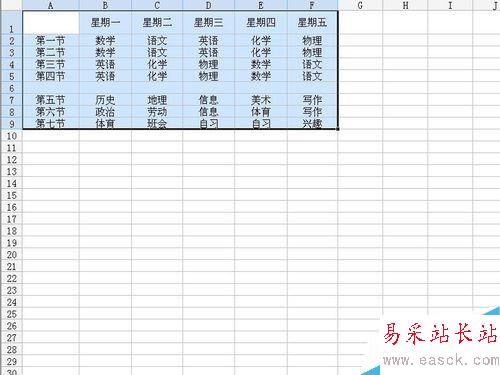Click the cell containing 星期二
500x375 pixels.
(x=157, y=23)
